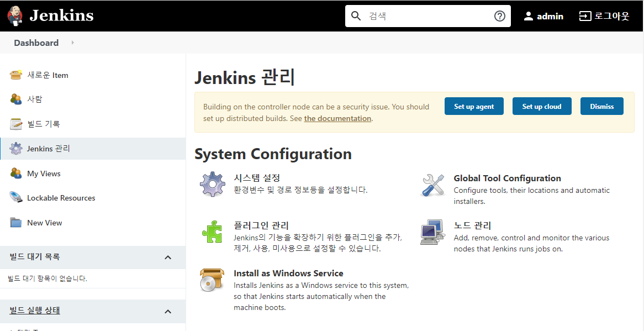
Task: Click the 플러그인 관리 green puzzle icon
Action: coord(212,231)
